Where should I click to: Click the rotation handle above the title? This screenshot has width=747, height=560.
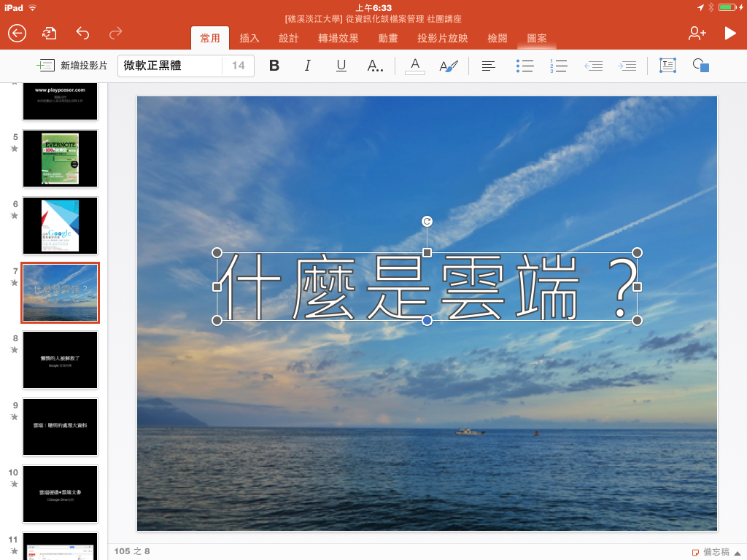[427, 222]
